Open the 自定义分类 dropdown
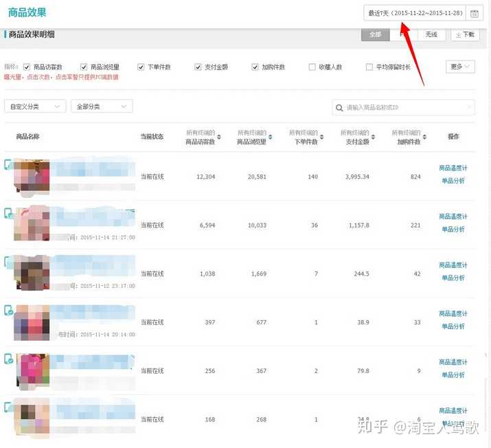The image size is (491, 448). coord(35,107)
